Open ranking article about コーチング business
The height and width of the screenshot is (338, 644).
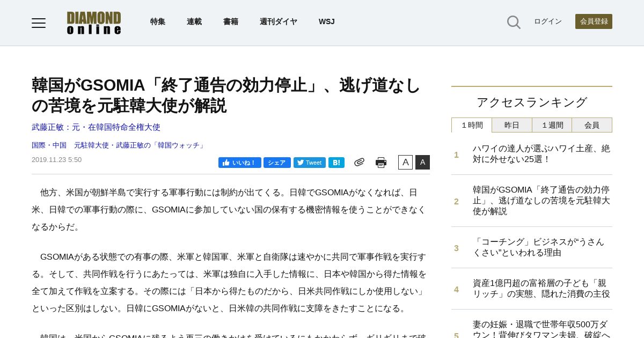click(x=539, y=247)
